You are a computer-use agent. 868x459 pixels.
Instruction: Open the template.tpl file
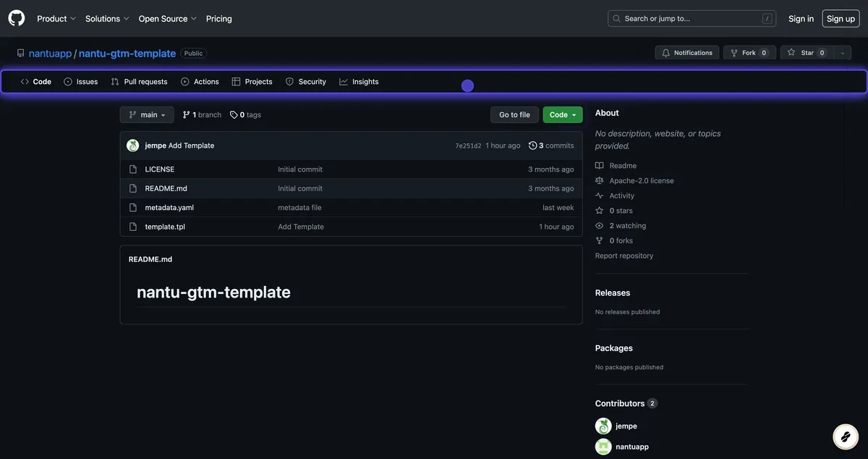click(x=165, y=227)
